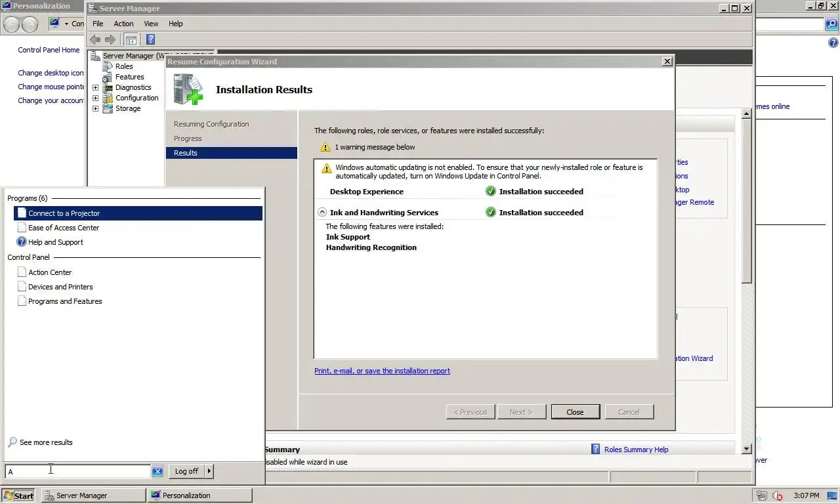Click the clock showing 3:07 PM

tap(806, 495)
